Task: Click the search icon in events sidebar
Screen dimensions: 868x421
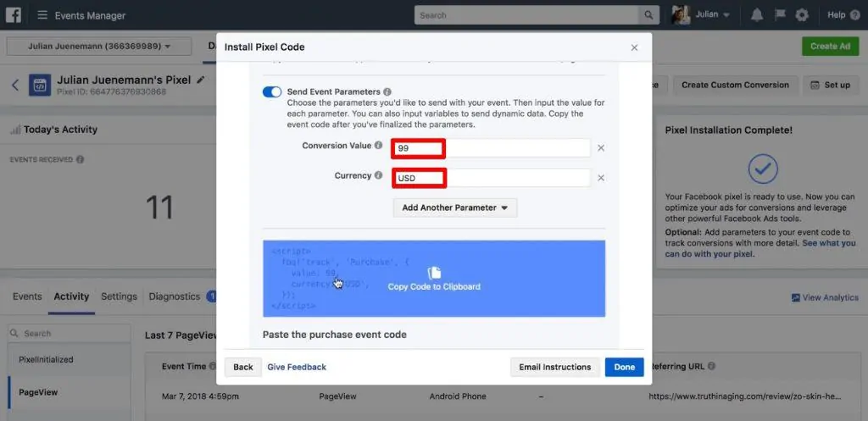Action: pyautogui.click(x=15, y=334)
